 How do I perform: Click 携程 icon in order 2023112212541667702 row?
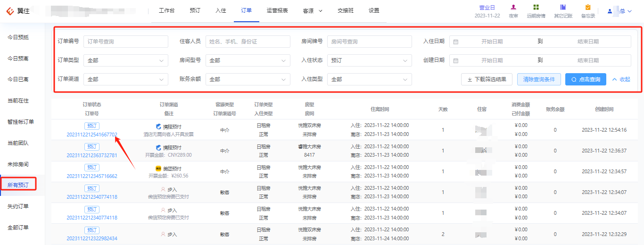[x=158, y=127]
